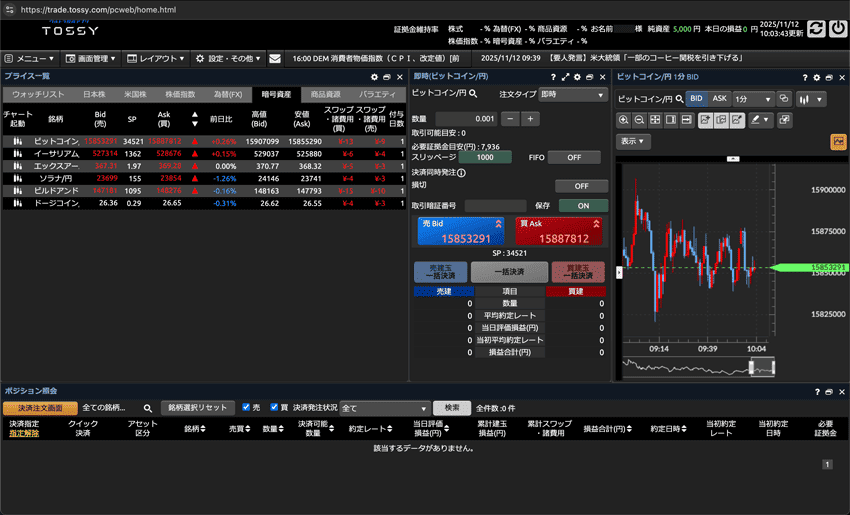
Task: Expand the 表示 dropdown on chart
Action: [634, 142]
